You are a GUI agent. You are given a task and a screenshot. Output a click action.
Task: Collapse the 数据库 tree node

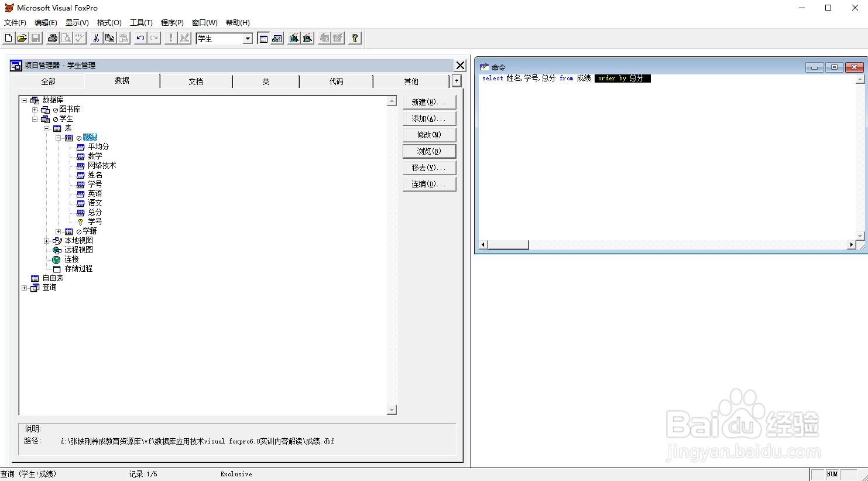(25, 100)
